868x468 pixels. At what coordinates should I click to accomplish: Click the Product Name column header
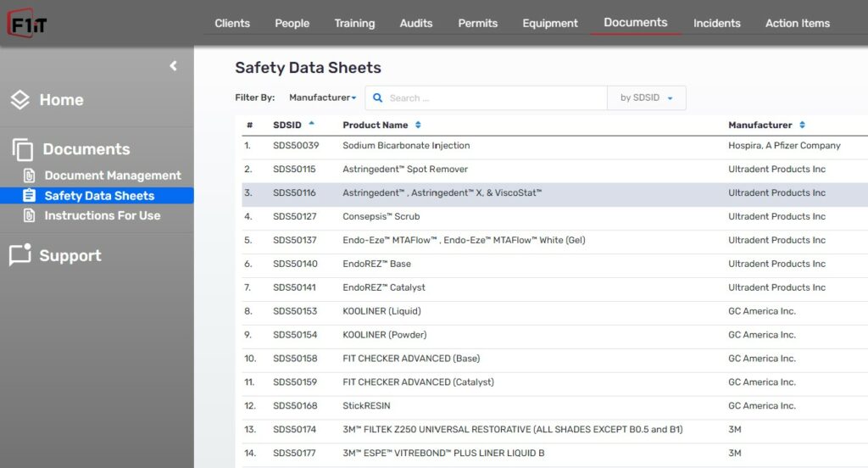click(376, 125)
